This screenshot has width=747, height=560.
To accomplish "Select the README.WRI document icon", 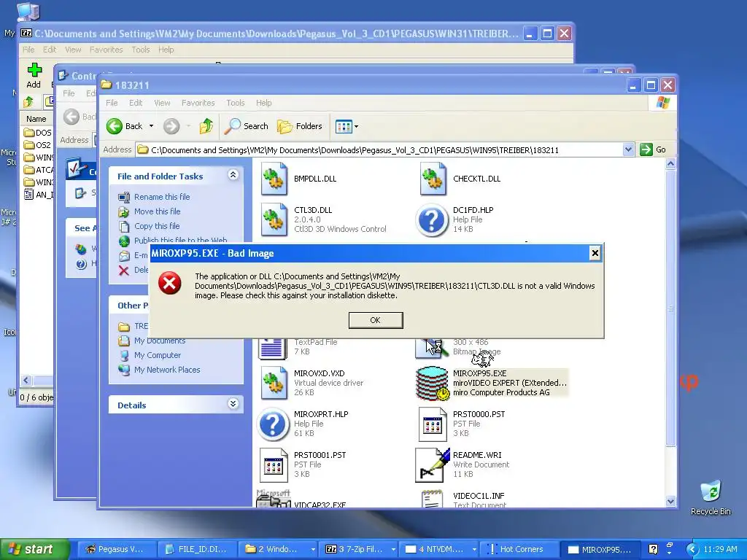I will point(432,464).
